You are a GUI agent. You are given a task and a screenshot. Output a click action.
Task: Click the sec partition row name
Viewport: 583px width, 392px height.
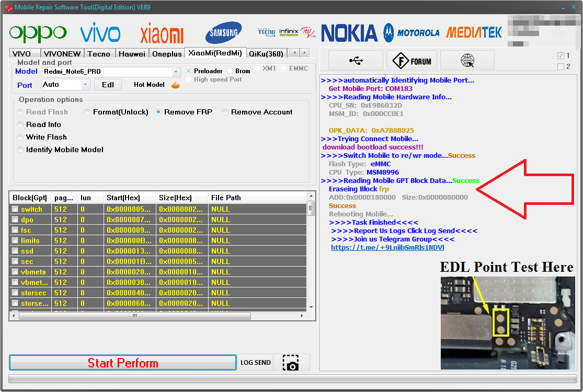click(x=27, y=261)
